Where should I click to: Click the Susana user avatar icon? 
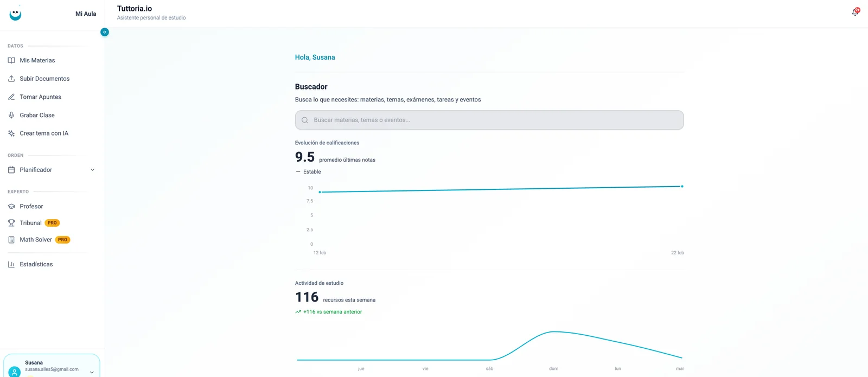pyautogui.click(x=15, y=372)
